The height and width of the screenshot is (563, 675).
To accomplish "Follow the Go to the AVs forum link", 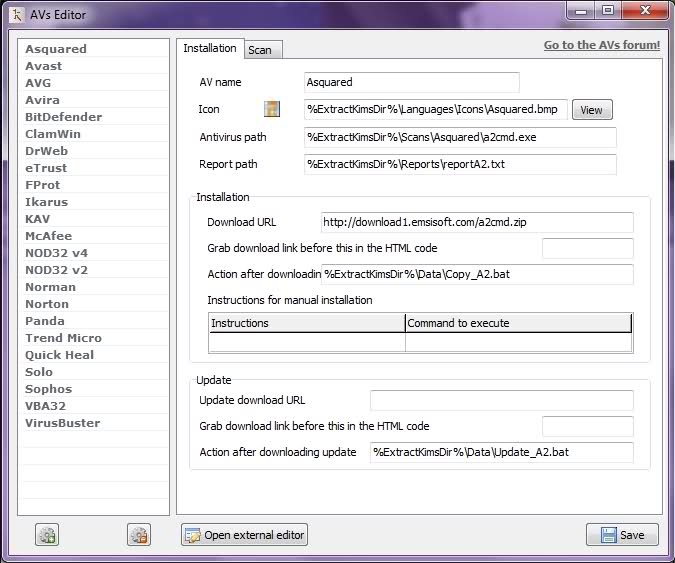I will point(601,45).
